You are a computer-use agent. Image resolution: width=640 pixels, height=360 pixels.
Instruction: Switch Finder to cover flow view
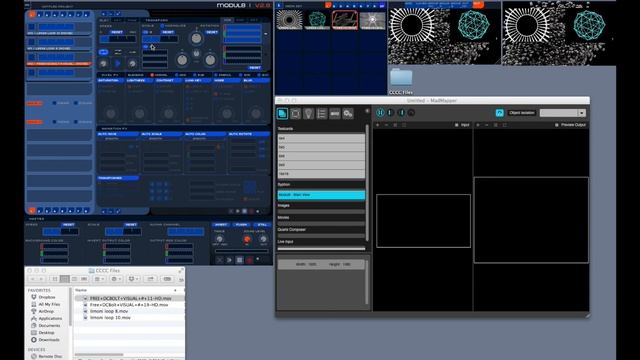click(x=84, y=279)
